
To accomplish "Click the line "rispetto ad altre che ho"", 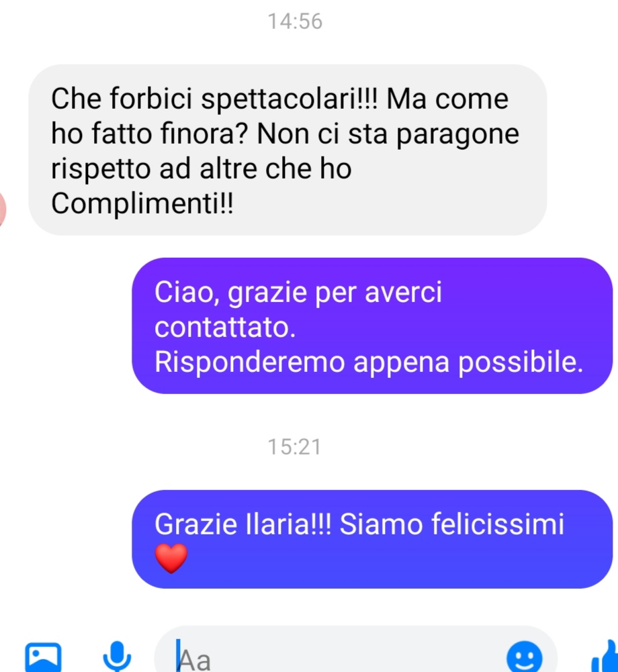I will coord(202,169).
